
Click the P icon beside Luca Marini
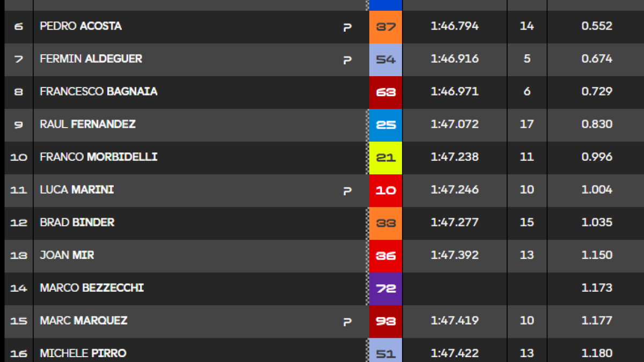click(x=347, y=190)
